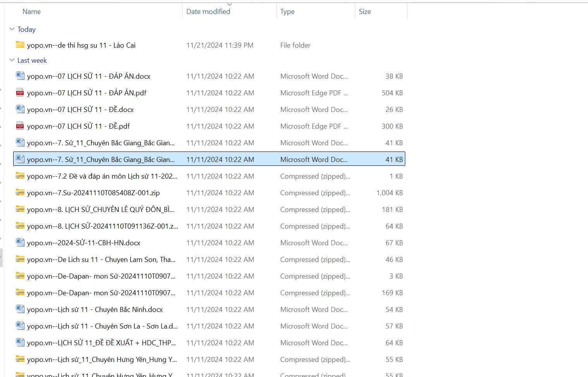Click the File folder type cell
Viewport: 588px width, 377px height.
[295, 45]
